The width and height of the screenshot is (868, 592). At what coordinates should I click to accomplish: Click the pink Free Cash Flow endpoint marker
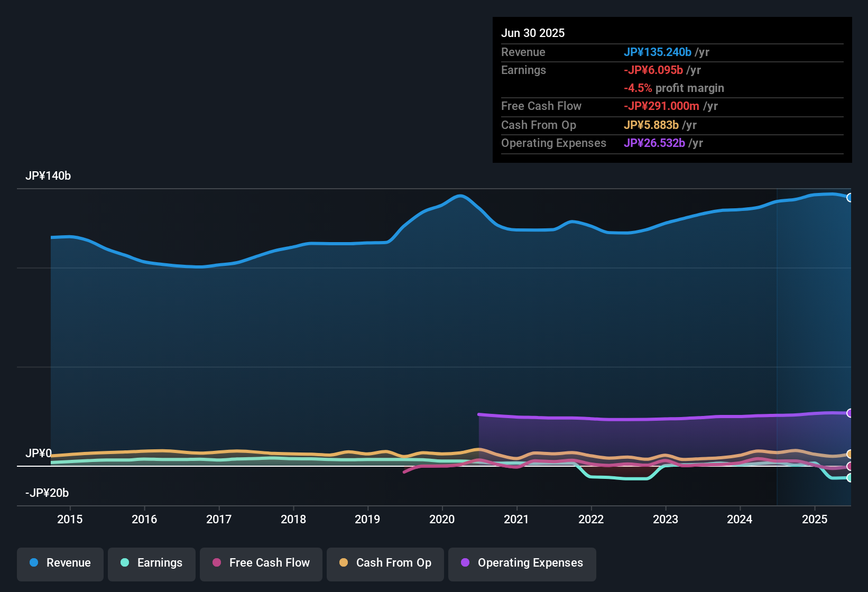(x=850, y=466)
